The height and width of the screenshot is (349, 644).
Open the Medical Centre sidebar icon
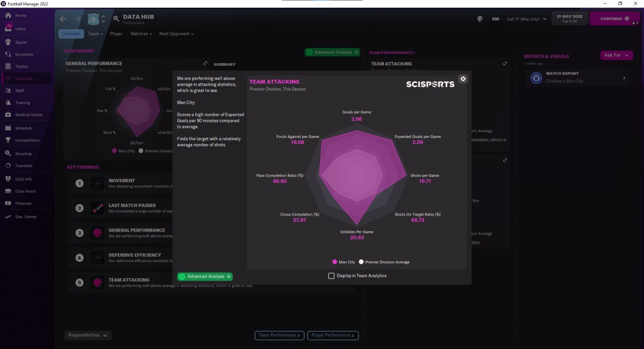[8, 115]
